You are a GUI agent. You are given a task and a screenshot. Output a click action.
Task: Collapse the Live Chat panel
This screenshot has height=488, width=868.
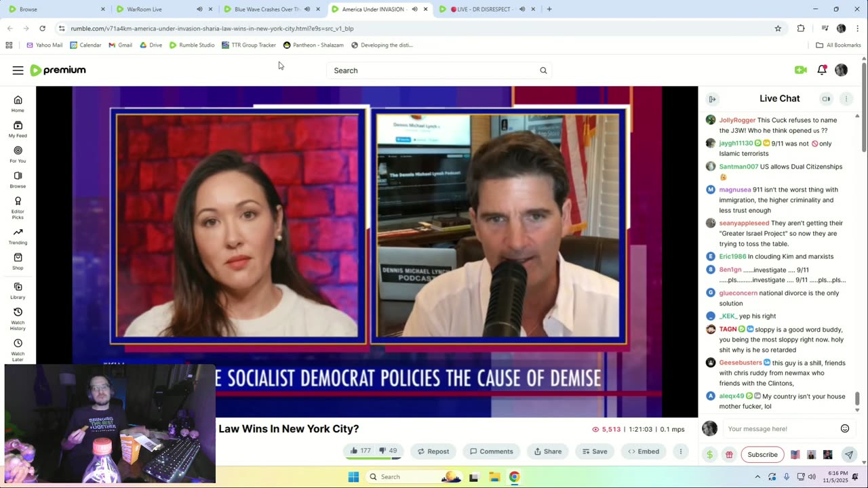click(x=712, y=99)
